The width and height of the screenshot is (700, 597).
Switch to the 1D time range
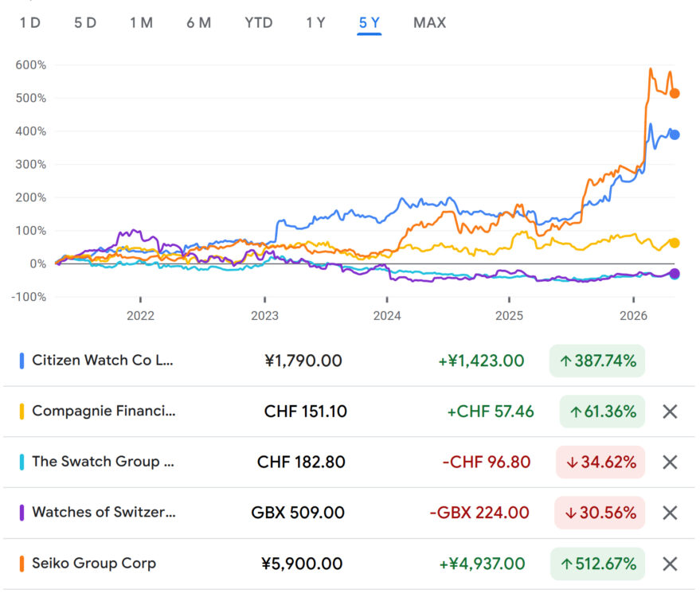point(29,22)
